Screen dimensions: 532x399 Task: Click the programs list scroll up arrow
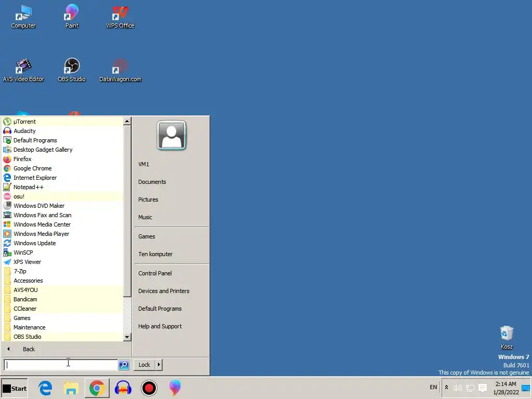coord(127,121)
